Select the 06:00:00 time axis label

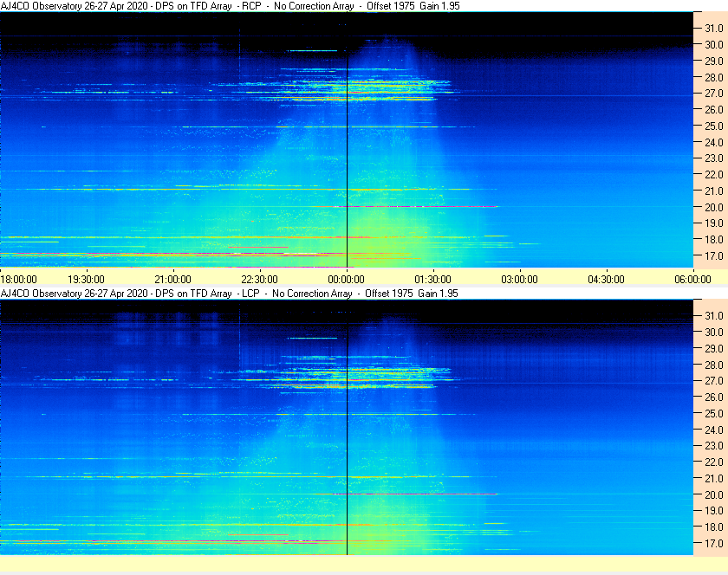(x=692, y=280)
